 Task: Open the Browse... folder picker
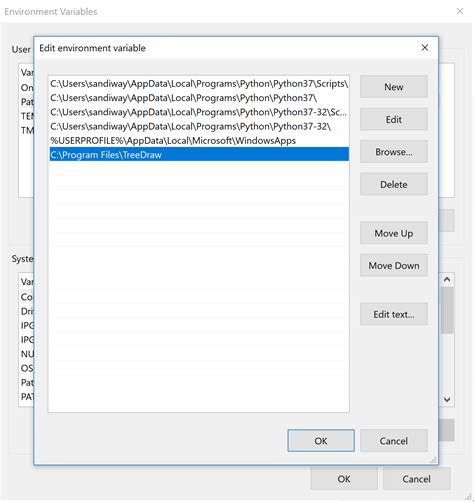click(x=394, y=152)
